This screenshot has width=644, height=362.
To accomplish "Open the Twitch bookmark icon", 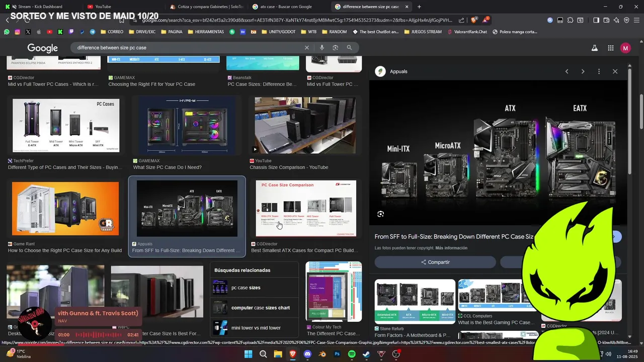I will pos(71,32).
